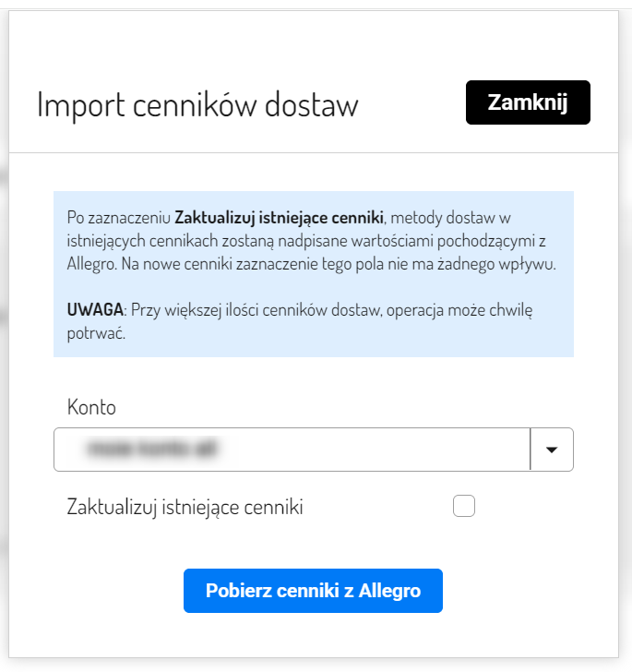632x672 pixels.
Task: Enable the Zaktualizuj istniejące cenniki checkbox
Action: point(464,506)
